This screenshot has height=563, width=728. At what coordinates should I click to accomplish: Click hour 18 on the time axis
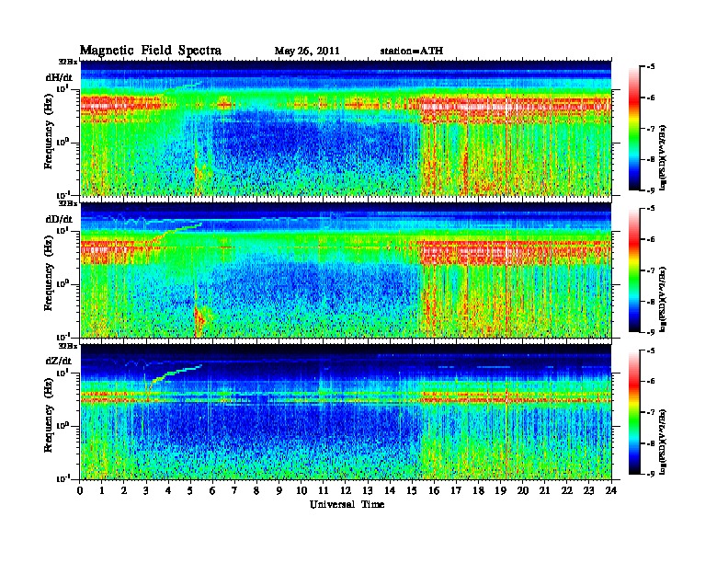478,490
